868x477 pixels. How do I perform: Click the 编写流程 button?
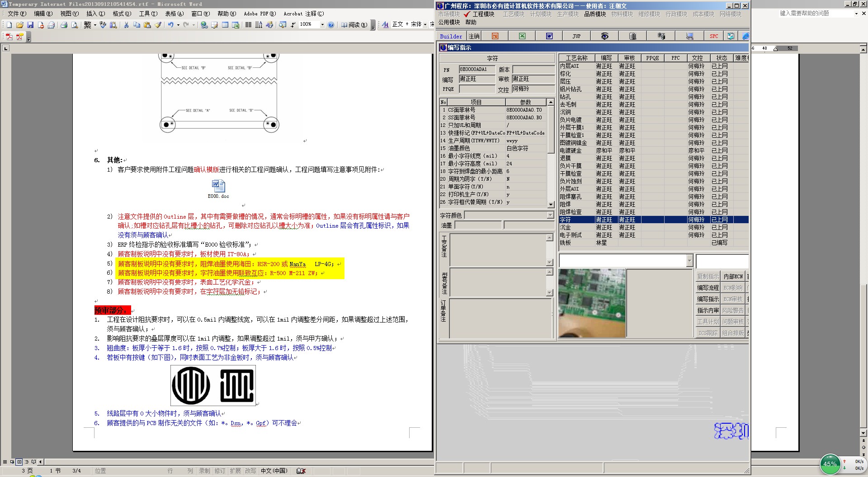click(x=708, y=288)
